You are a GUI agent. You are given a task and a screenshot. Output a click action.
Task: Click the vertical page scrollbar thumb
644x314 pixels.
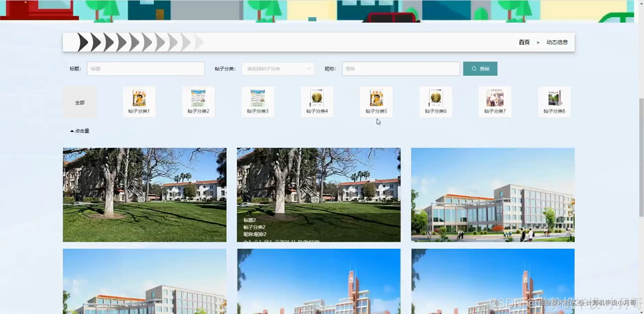[641, 157]
